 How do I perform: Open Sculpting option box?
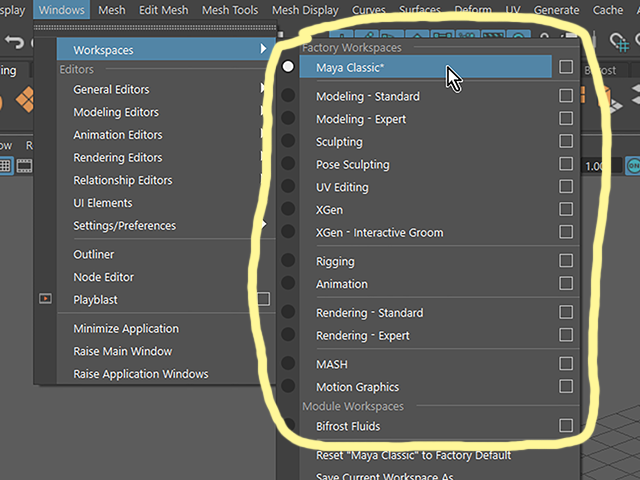coord(566,141)
